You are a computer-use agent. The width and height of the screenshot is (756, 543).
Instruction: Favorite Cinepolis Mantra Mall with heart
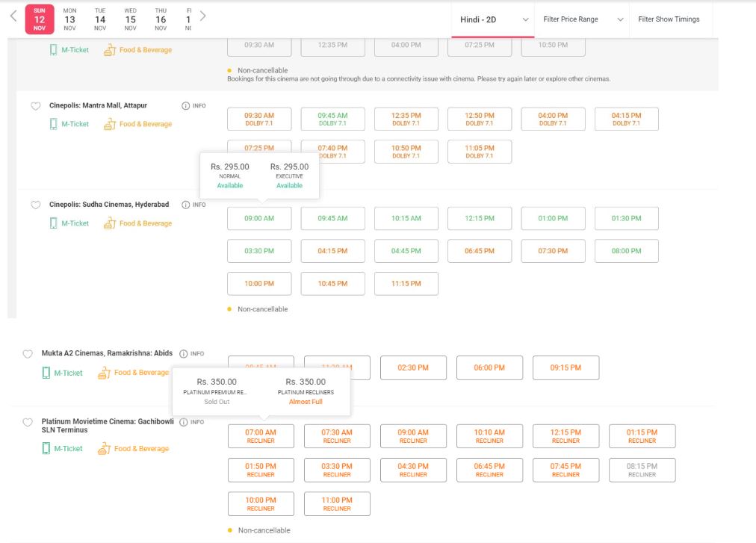pyautogui.click(x=35, y=107)
